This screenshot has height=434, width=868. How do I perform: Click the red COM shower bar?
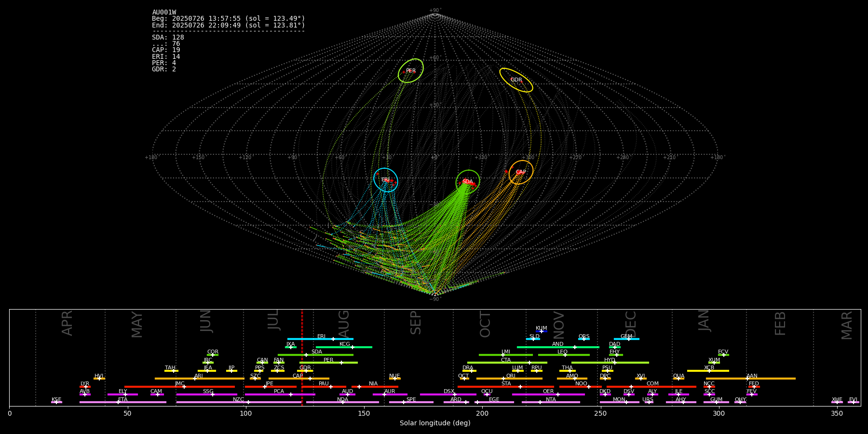pos(651,387)
